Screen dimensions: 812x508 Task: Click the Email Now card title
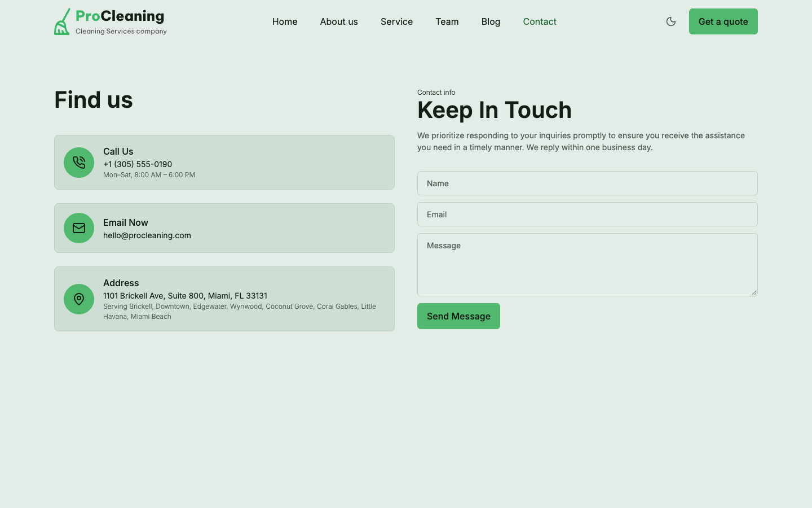(126, 222)
